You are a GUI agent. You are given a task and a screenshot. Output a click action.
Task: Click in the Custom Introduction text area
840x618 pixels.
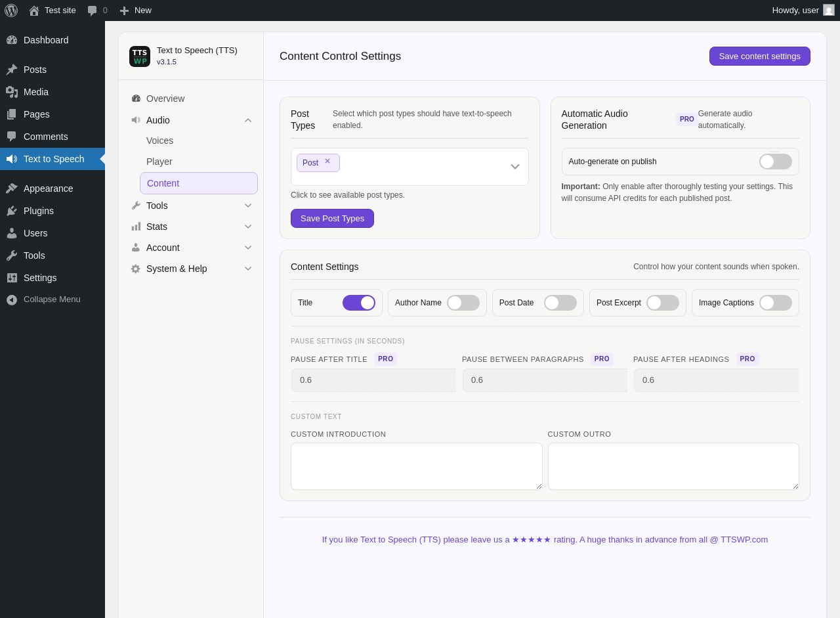(417, 466)
